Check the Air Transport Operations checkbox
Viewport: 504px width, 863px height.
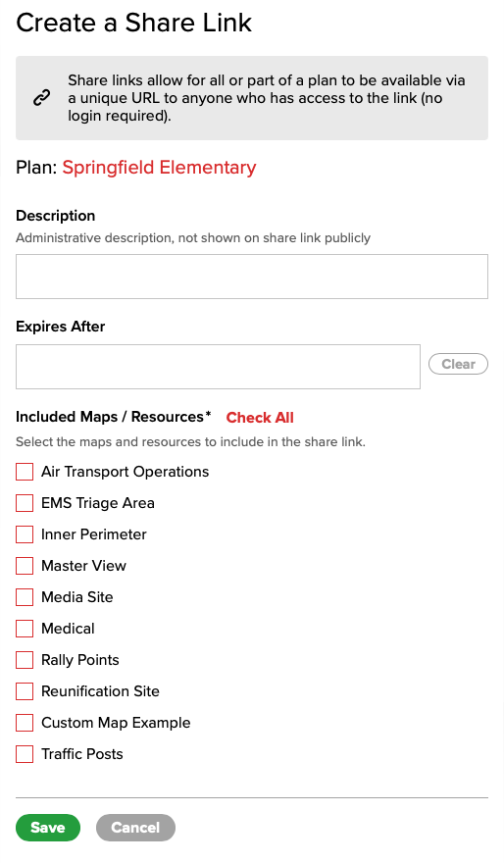(x=25, y=472)
